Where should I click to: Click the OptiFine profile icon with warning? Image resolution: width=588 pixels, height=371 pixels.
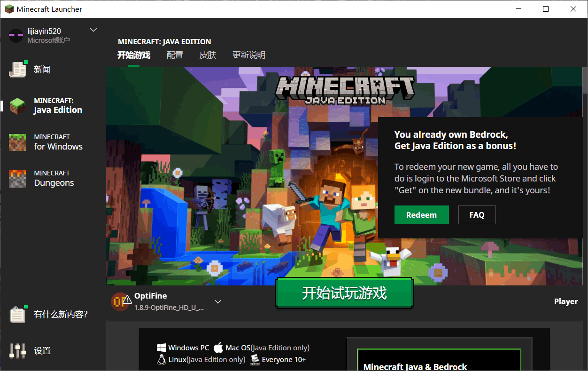pos(121,301)
